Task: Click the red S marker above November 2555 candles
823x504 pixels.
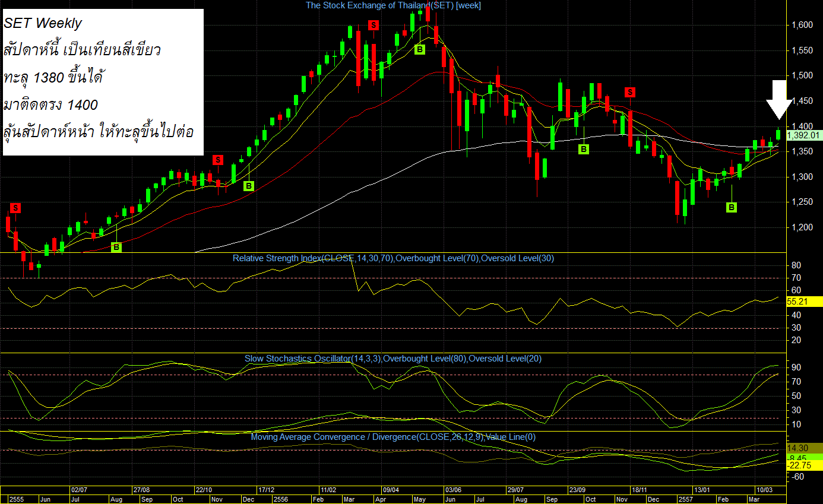Action: (x=218, y=160)
